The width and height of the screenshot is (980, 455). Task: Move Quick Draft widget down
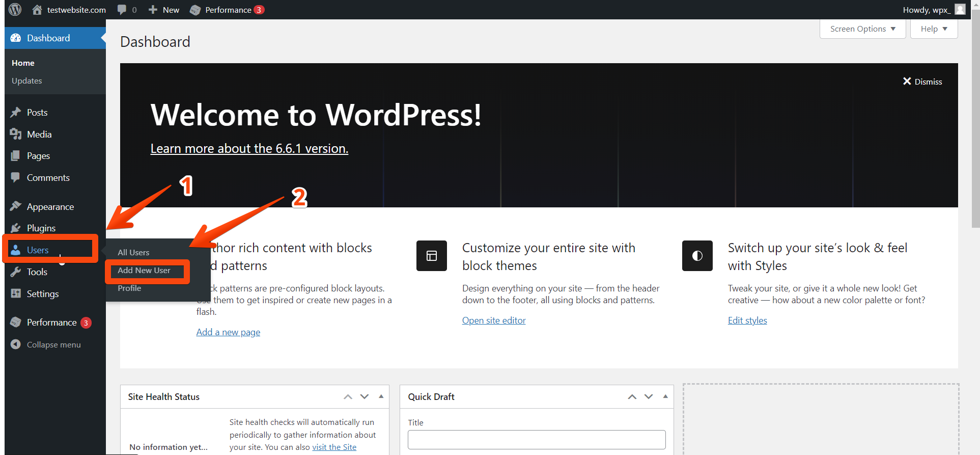pyautogui.click(x=649, y=397)
